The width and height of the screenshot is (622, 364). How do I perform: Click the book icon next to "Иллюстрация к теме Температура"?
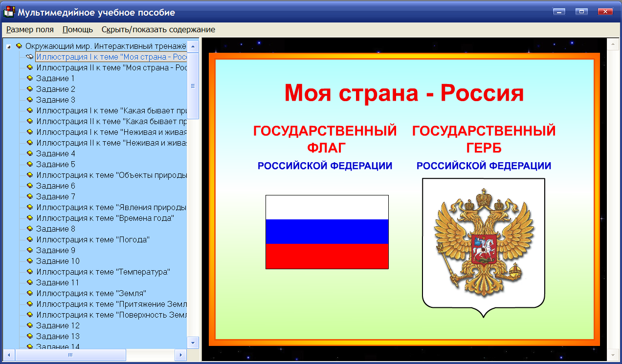coord(30,271)
